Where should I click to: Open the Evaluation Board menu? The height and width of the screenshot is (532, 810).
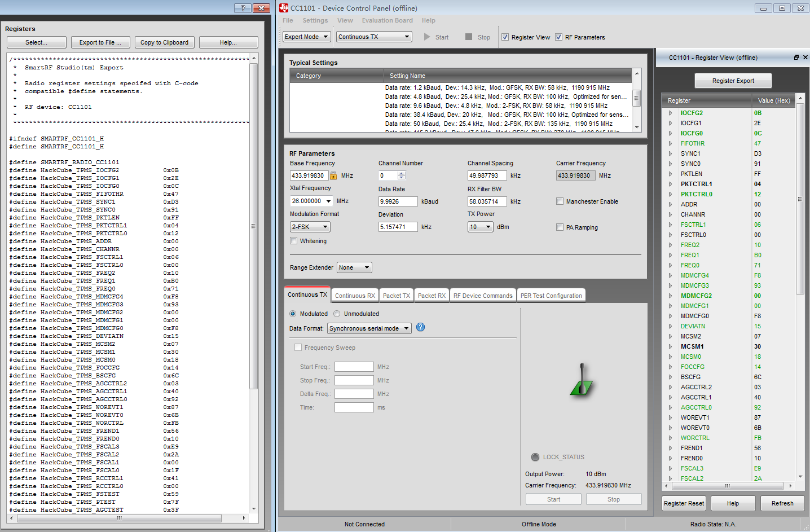tap(387, 20)
